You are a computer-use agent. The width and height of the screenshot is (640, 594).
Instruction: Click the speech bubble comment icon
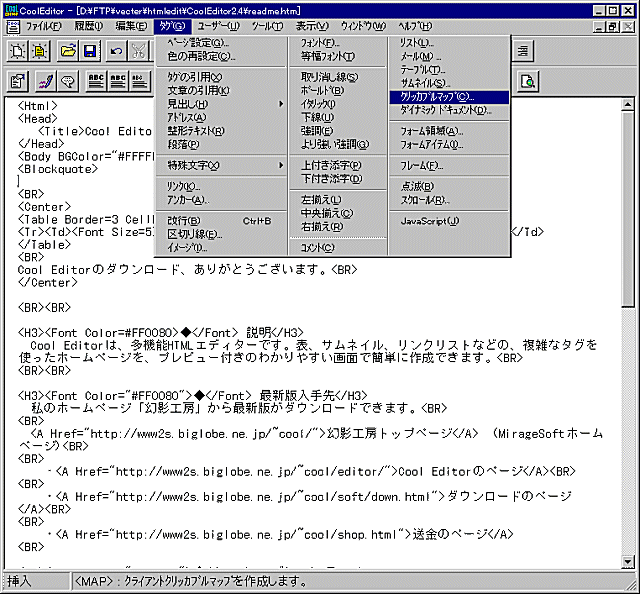(68, 81)
